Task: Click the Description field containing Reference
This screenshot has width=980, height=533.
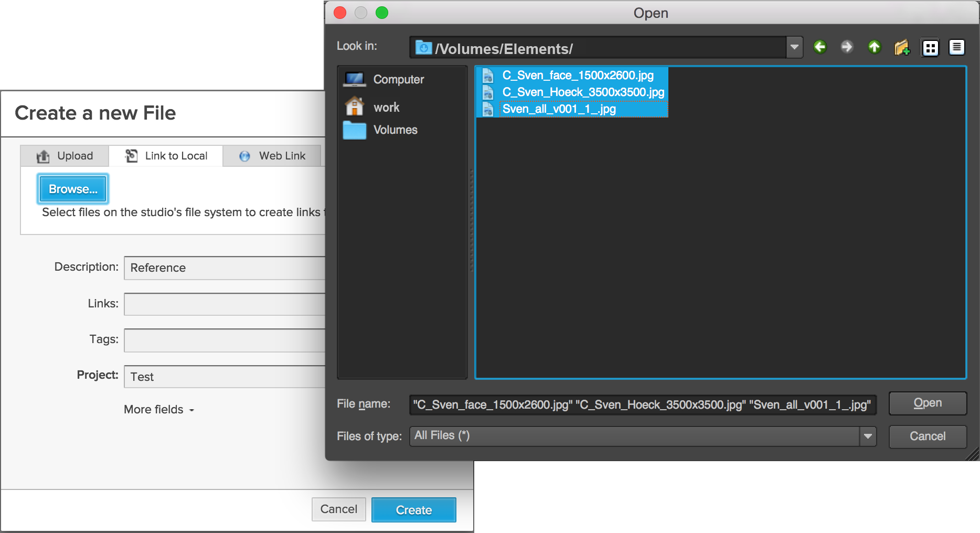Action: [x=225, y=268]
